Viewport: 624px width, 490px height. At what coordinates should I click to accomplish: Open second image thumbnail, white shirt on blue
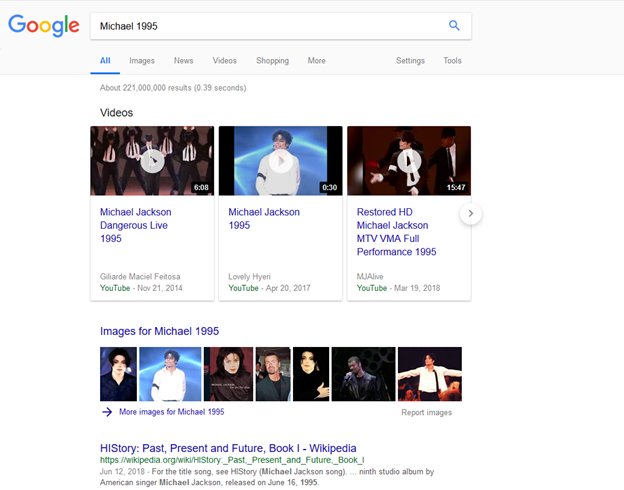(170, 374)
